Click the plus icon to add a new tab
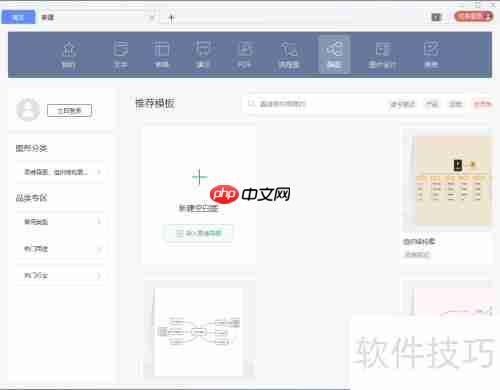Viewport: 500px width, 390px height. point(171,18)
